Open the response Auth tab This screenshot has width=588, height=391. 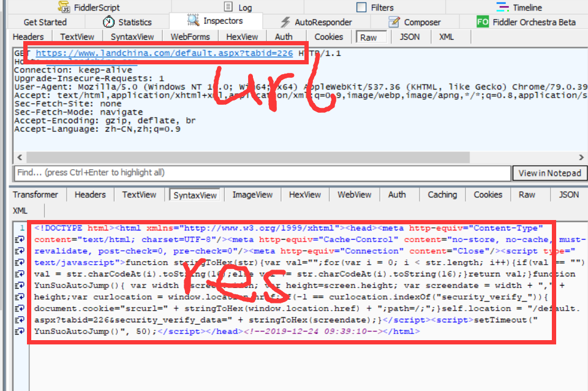(x=397, y=194)
